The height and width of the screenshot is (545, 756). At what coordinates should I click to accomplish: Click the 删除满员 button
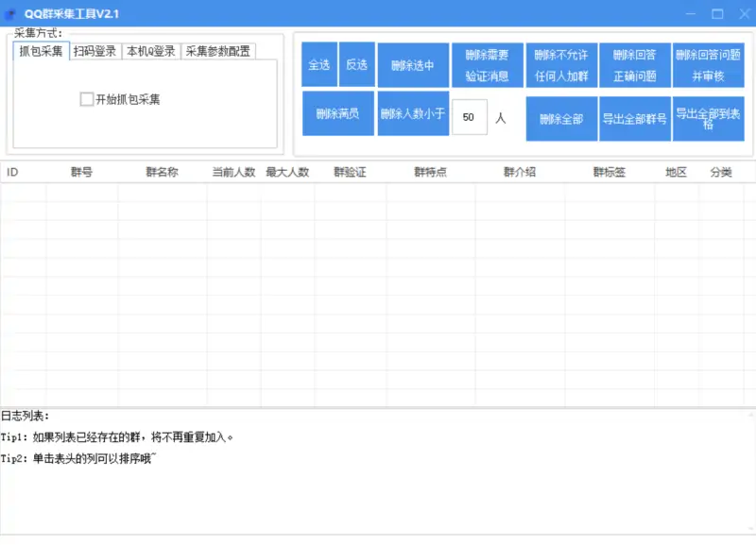tap(336, 114)
